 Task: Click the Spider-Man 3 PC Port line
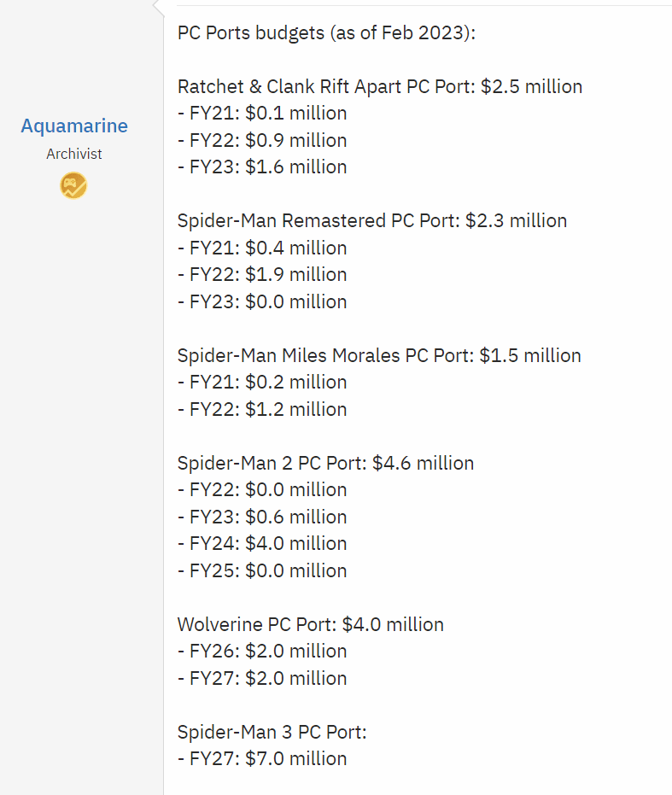point(272,732)
